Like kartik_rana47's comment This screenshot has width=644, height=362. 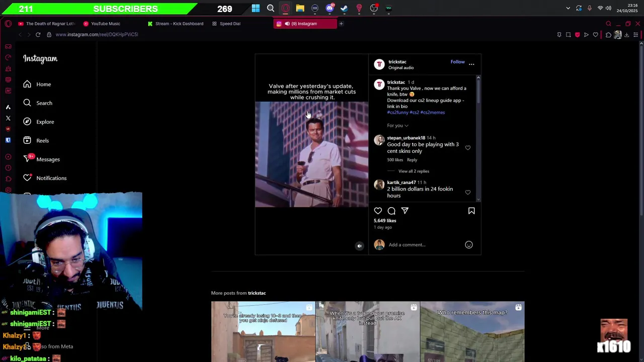click(468, 193)
